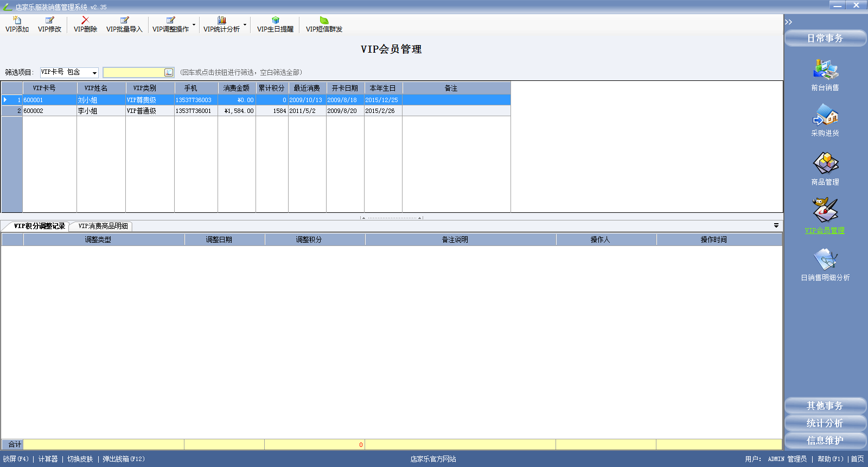868x467 pixels.
Task: Click filter search button beside input
Action: click(x=169, y=72)
